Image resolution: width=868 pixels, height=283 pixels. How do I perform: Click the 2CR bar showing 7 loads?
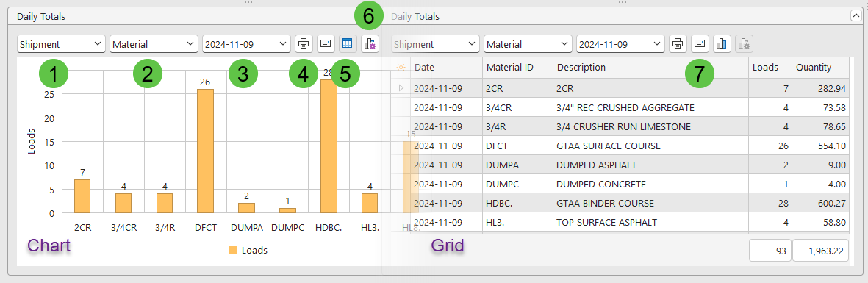(82, 196)
